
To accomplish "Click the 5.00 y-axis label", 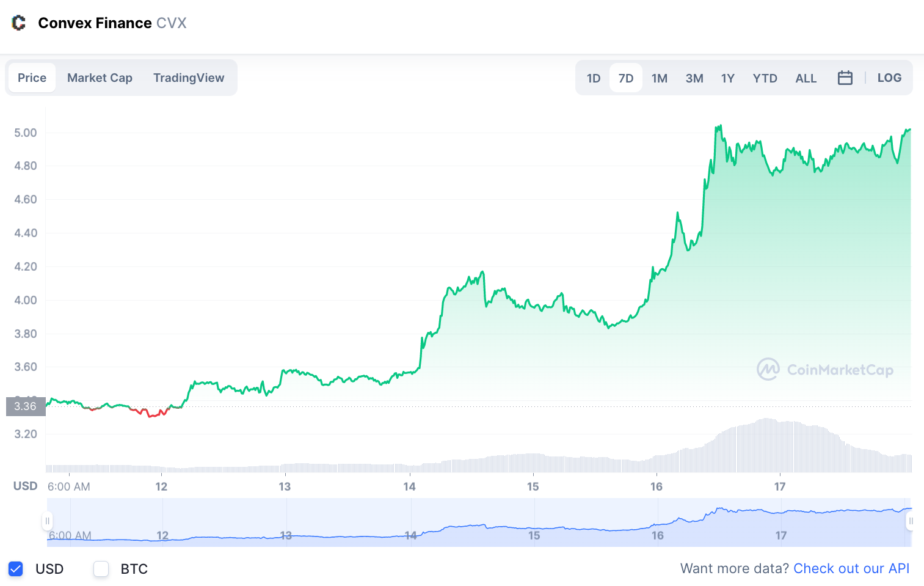I will 26,133.
